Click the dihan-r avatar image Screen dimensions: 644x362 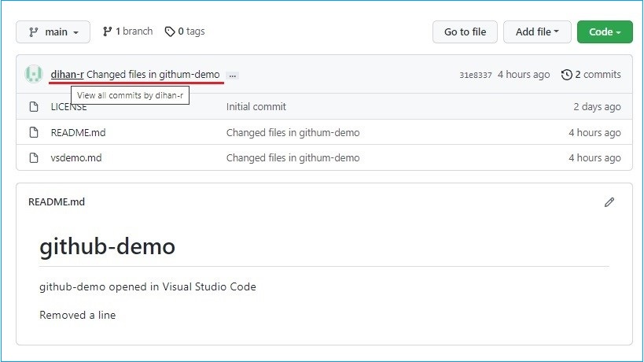click(x=34, y=75)
